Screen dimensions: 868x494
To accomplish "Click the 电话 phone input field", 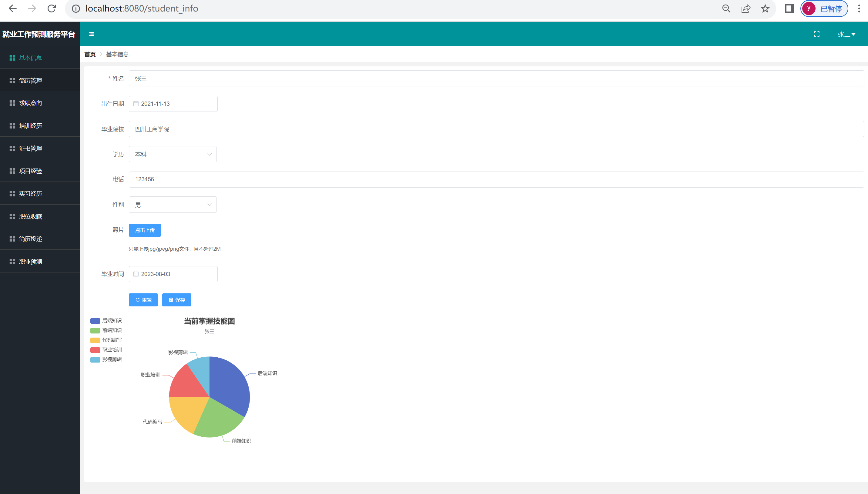I will coord(495,179).
